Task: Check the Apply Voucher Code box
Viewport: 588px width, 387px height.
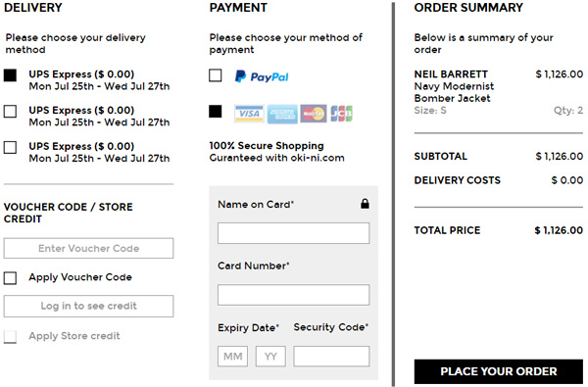Action: [x=10, y=278]
